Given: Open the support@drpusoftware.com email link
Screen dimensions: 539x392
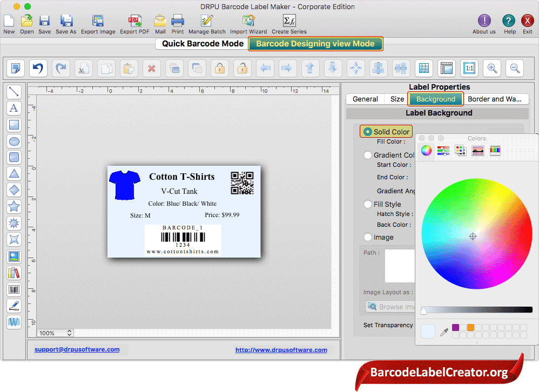Looking at the screenshot, I should [77, 349].
